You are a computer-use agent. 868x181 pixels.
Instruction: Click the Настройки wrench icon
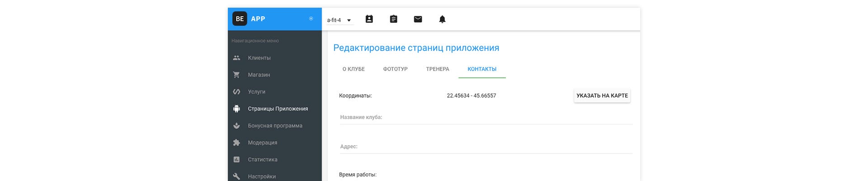click(x=236, y=176)
